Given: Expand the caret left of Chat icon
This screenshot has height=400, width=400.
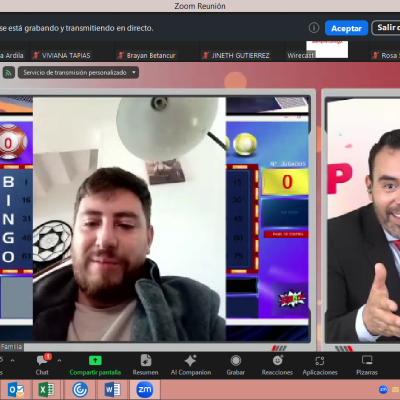Looking at the screenshot, I should point(12,360).
